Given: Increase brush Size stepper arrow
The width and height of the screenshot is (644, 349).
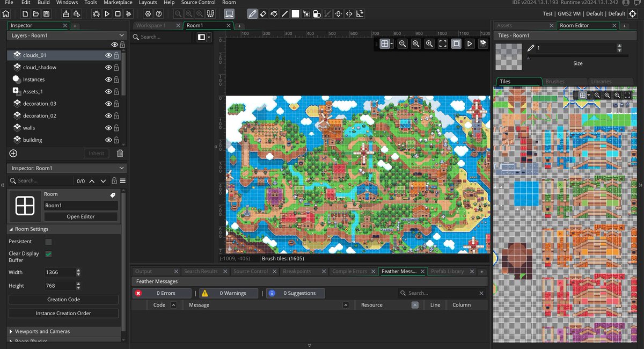Looking at the screenshot, I should (620, 46).
